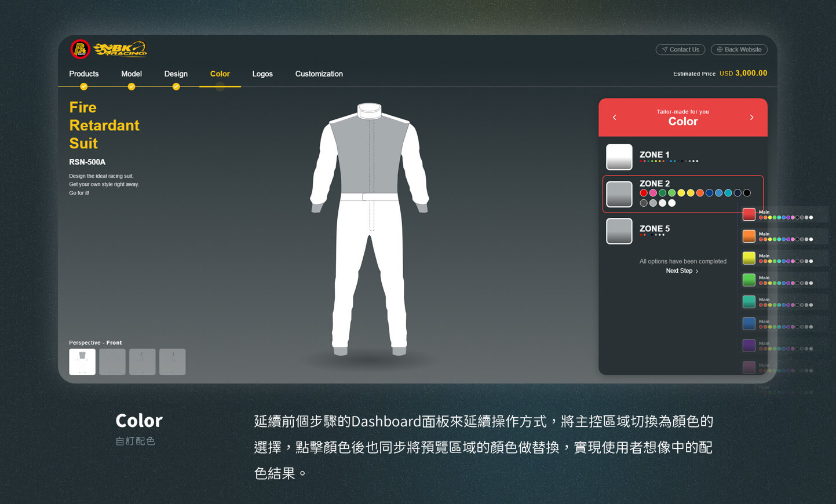Click the Back Website button

(739, 50)
